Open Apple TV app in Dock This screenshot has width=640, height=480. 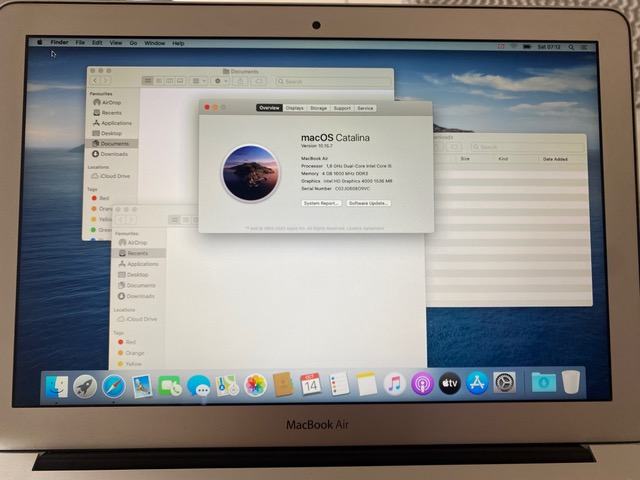point(449,383)
